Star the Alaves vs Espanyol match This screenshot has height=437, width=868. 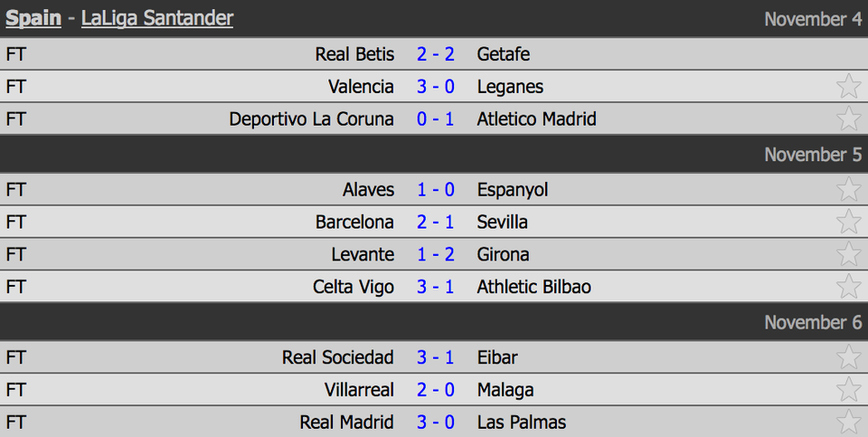pos(848,190)
